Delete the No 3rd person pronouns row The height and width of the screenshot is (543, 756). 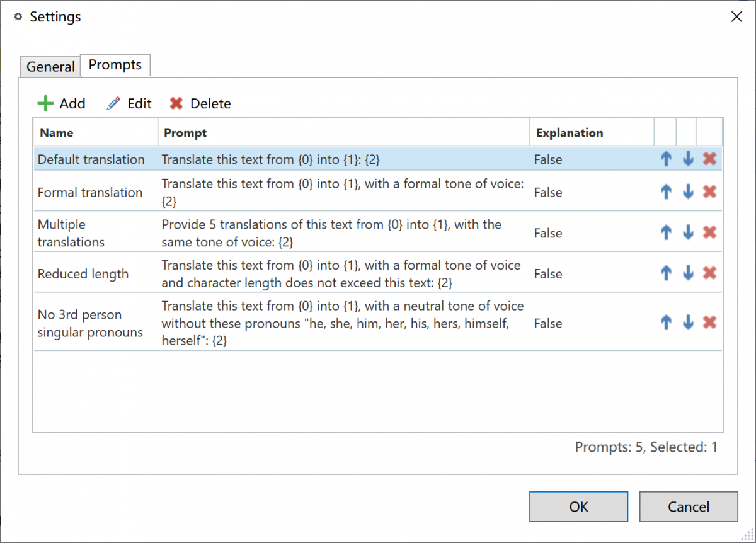pyautogui.click(x=709, y=323)
